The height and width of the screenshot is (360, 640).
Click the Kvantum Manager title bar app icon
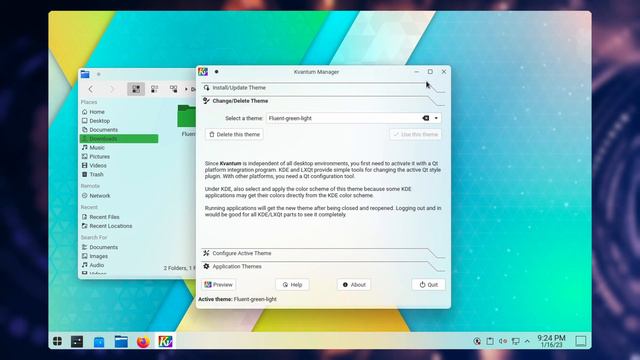(x=203, y=72)
